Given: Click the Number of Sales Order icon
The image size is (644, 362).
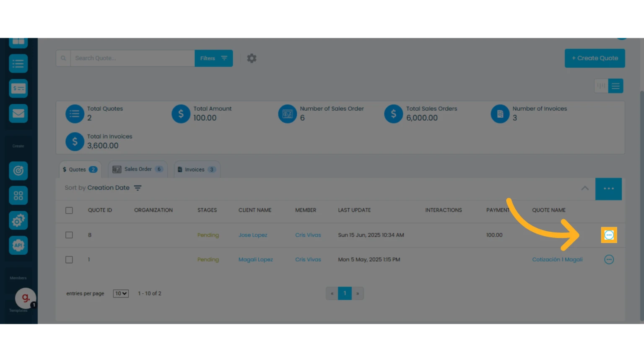Looking at the screenshot, I should coord(287,114).
